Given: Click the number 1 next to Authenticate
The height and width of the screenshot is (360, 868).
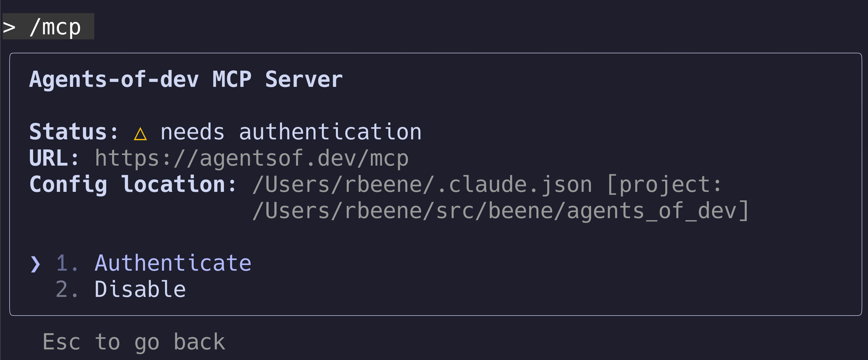Looking at the screenshot, I should click(66, 263).
